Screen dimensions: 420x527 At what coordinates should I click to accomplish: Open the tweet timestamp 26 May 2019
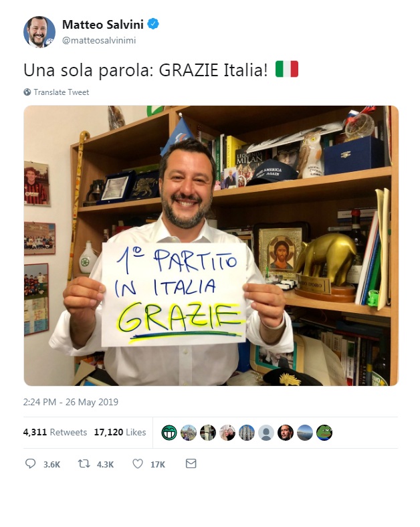click(71, 402)
